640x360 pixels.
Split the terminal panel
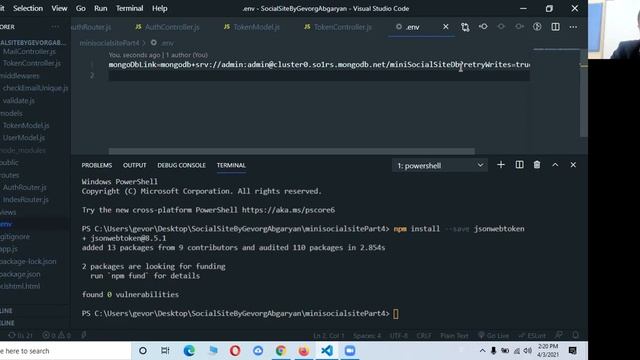point(519,165)
